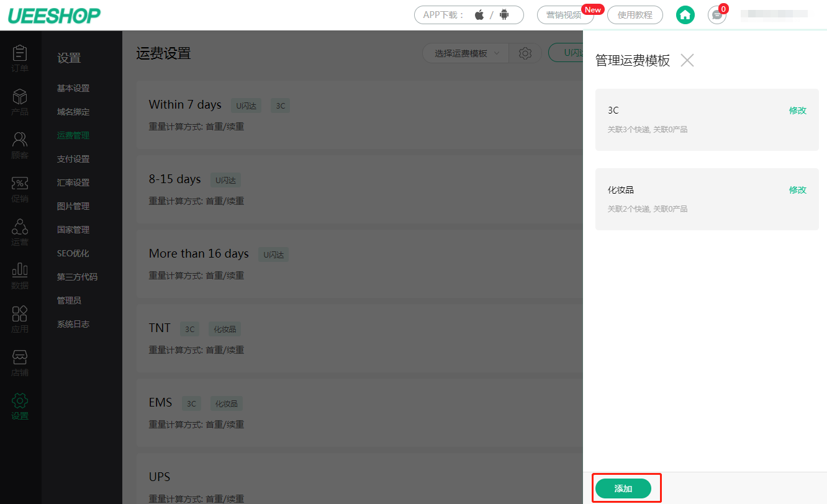The height and width of the screenshot is (504, 827).
Task: Select 国家管理 in settings menu
Action: pos(73,230)
